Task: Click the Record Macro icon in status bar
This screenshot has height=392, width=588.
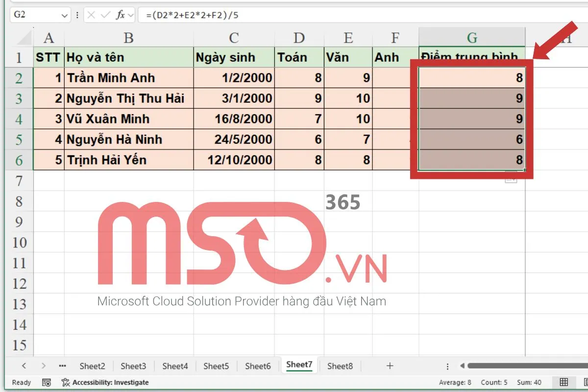Action: pos(47,382)
